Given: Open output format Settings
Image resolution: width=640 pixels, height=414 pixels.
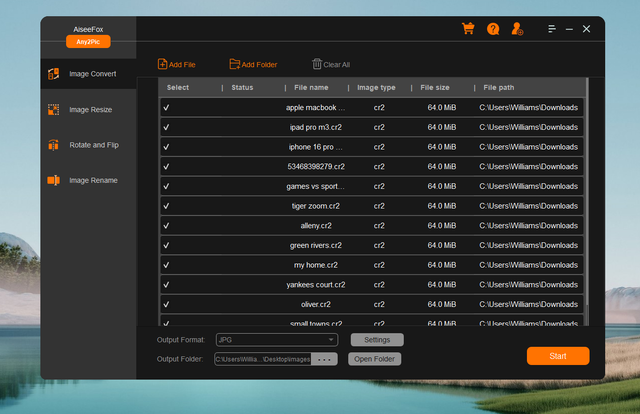Looking at the screenshot, I should [x=377, y=340].
